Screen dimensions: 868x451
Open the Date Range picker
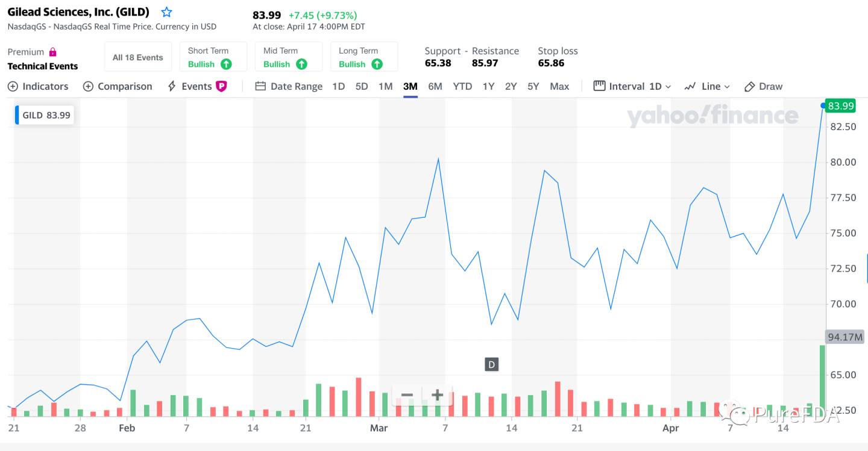tap(289, 87)
